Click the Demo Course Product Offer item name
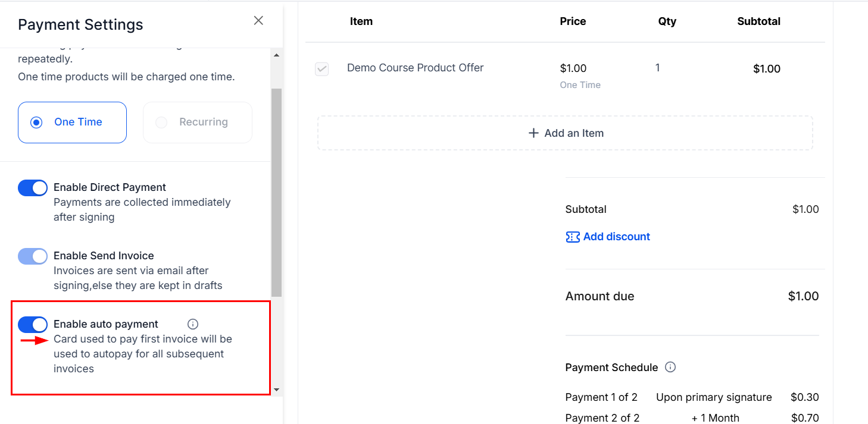Image resolution: width=868 pixels, height=424 pixels. click(416, 68)
